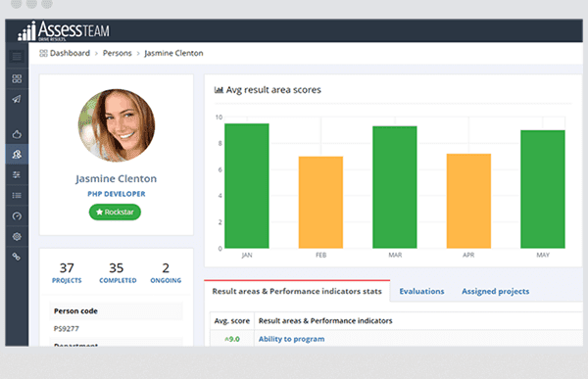This screenshot has height=379, width=588.
Task: Click the green Rockstar badge
Action: [115, 213]
